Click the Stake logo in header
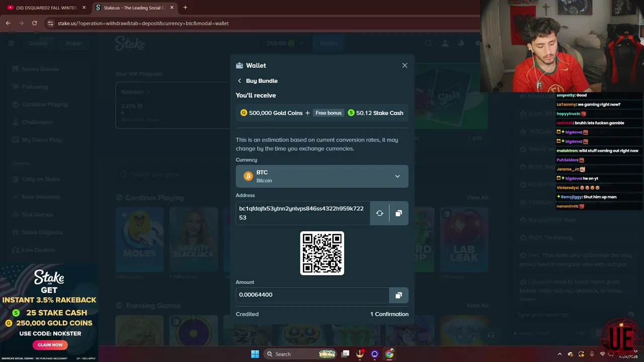Screen dimensions: 644x362 click(x=130, y=43)
